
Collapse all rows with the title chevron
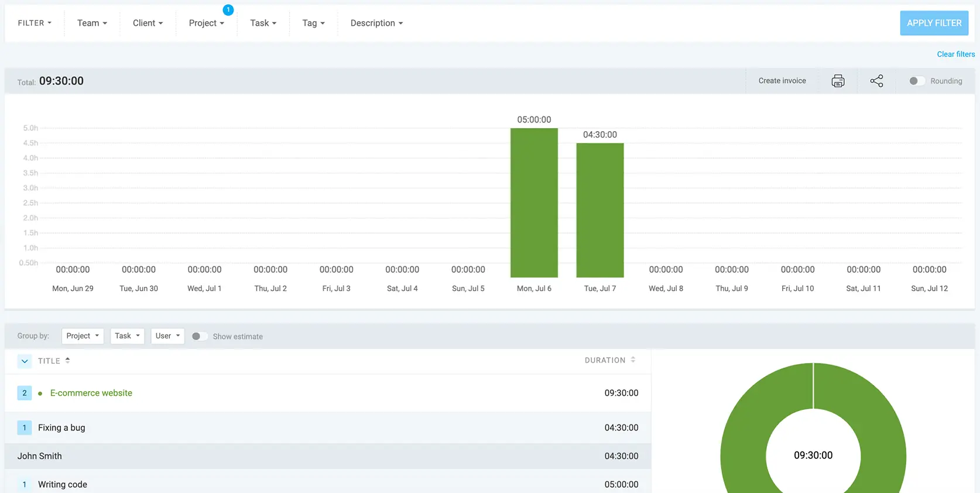pos(25,361)
